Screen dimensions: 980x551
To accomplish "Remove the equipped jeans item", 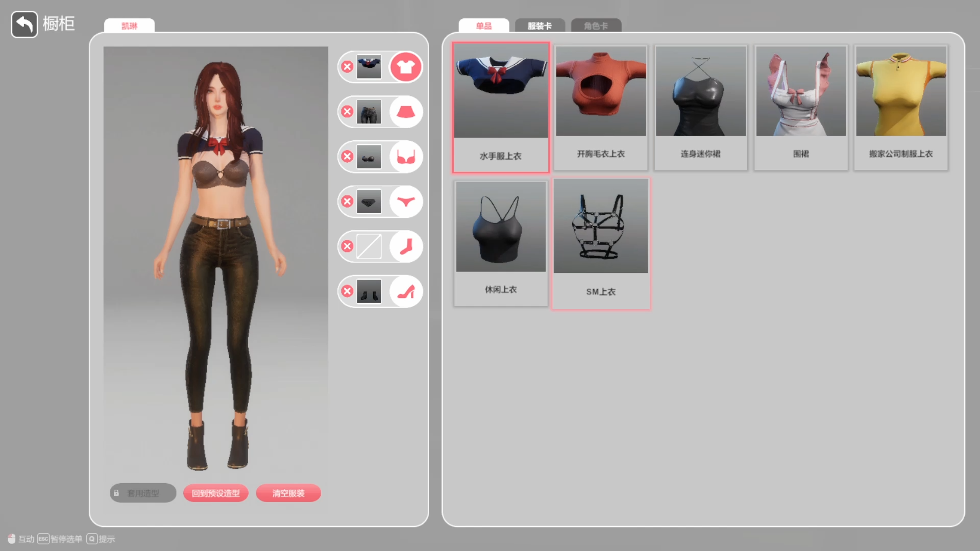I will (x=348, y=112).
